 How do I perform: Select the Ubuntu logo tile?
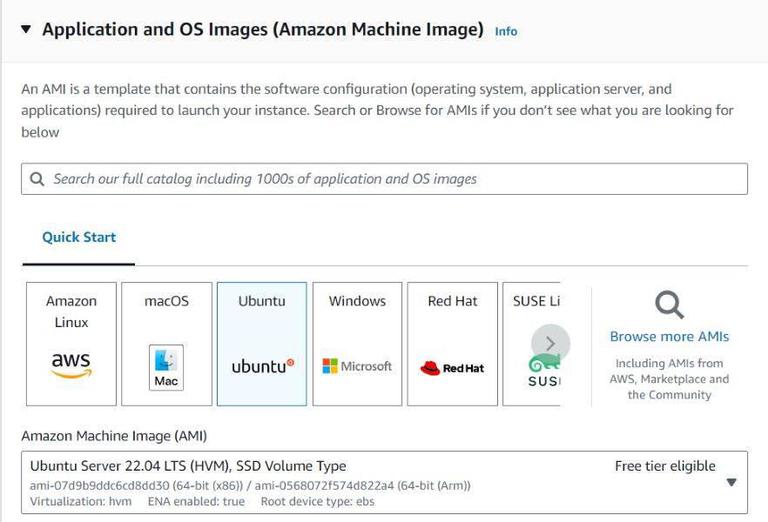[x=262, y=366]
